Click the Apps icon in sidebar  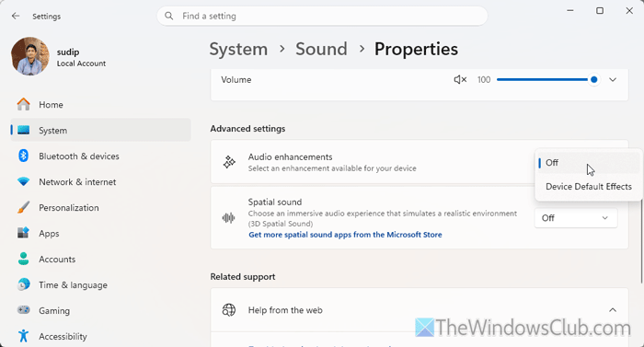tap(23, 233)
